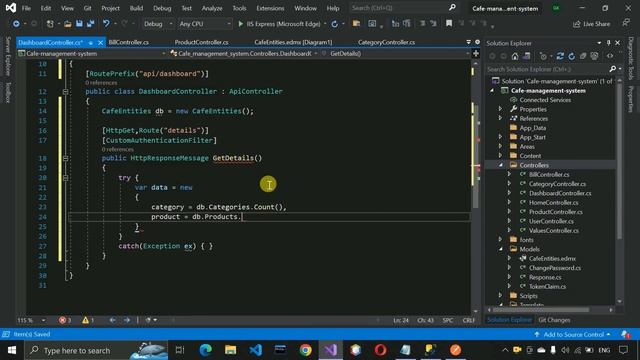Open the Diagnostic Tools side tab
Screen dimensions: 640x360
pyautogui.click(x=631, y=58)
